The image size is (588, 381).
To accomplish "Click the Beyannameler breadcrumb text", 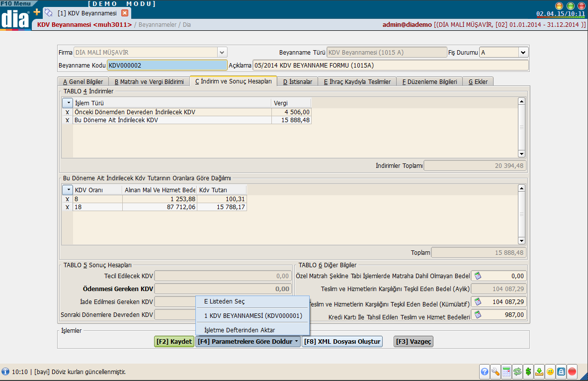I will click(x=158, y=25).
